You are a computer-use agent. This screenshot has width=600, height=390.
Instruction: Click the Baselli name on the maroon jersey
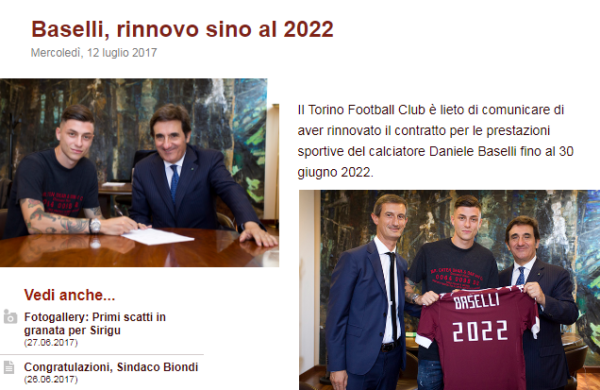click(x=476, y=302)
